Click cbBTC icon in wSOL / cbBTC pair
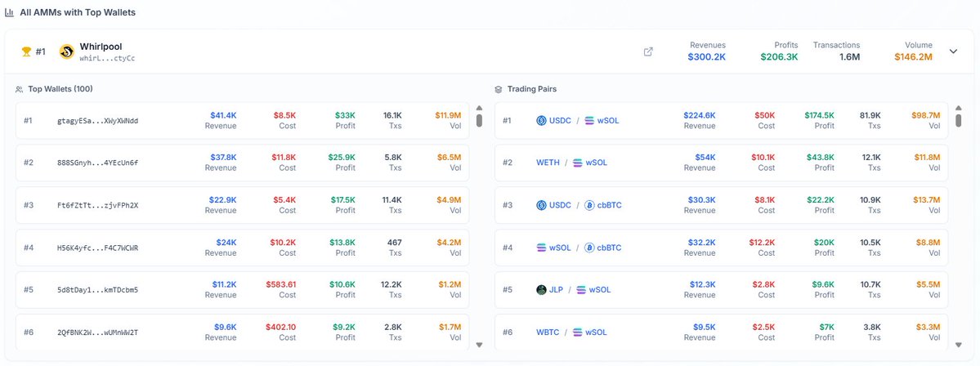Image resolution: width=980 pixels, height=366 pixels. point(589,248)
